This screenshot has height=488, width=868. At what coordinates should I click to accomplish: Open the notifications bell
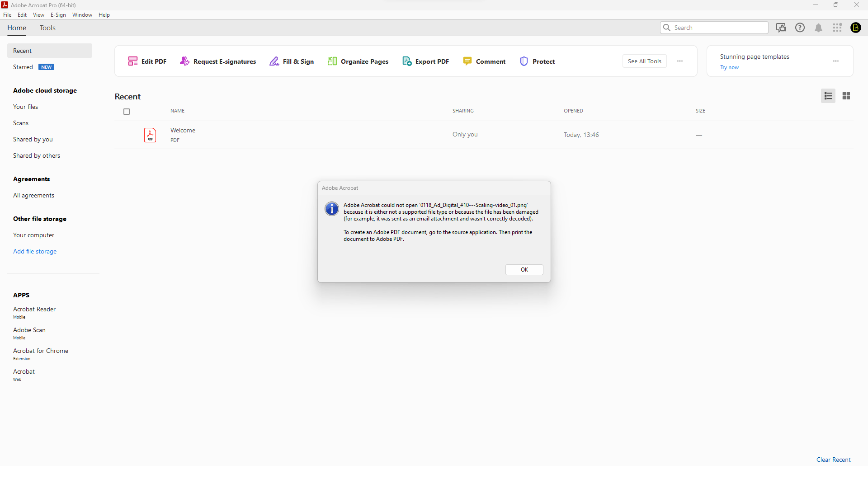818,28
